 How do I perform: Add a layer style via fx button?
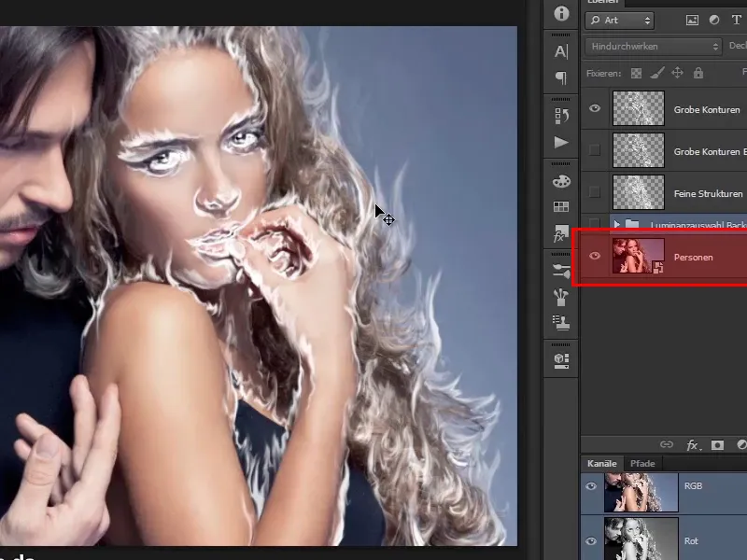click(x=692, y=445)
